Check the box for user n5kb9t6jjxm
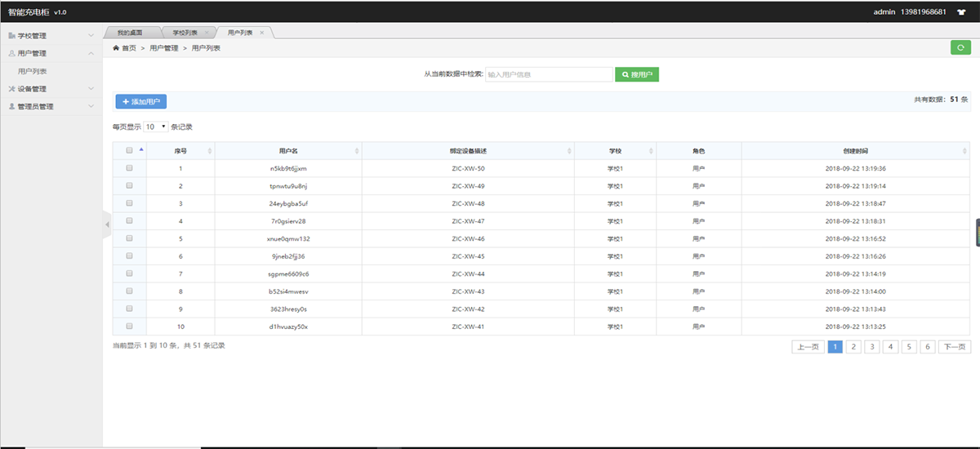The width and height of the screenshot is (980, 449). (x=129, y=168)
